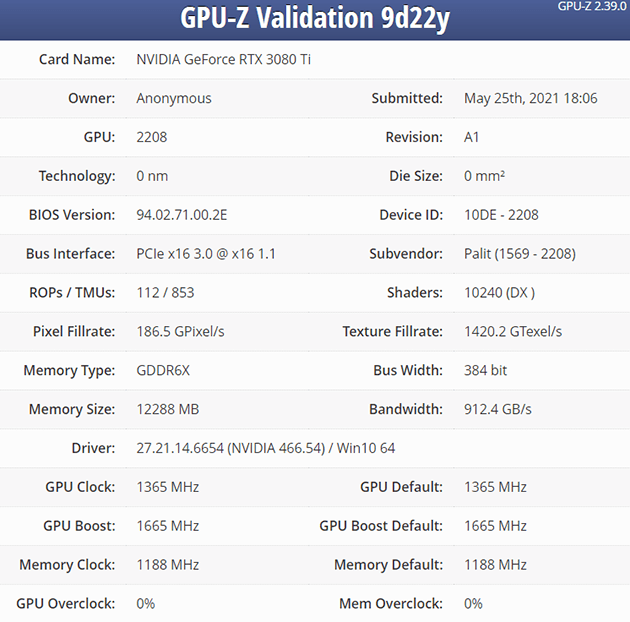This screenshot has height=622, width=630.
Task: Click memory size '12288 MB'
Action: [168, 409]
